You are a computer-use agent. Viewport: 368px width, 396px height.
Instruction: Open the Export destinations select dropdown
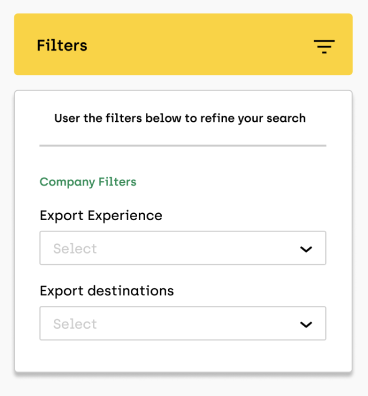[183, 323]
